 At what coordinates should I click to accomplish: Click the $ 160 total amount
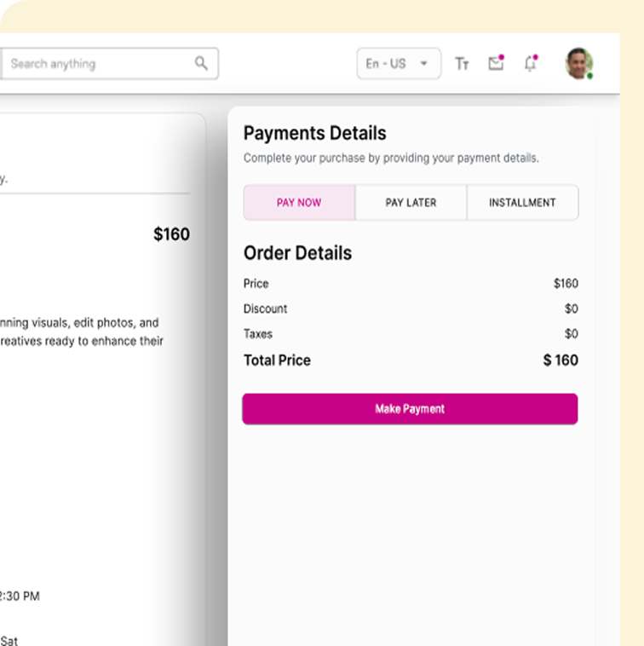561,360
